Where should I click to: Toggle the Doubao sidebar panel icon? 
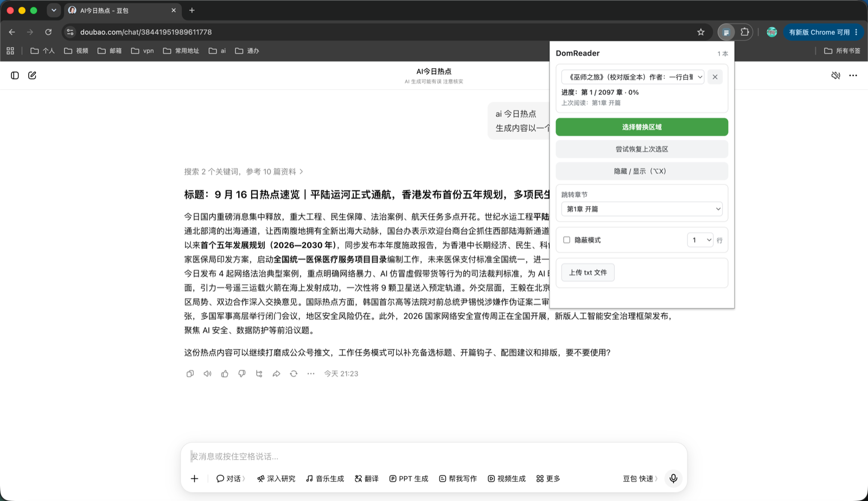click(x=15, y=75)
